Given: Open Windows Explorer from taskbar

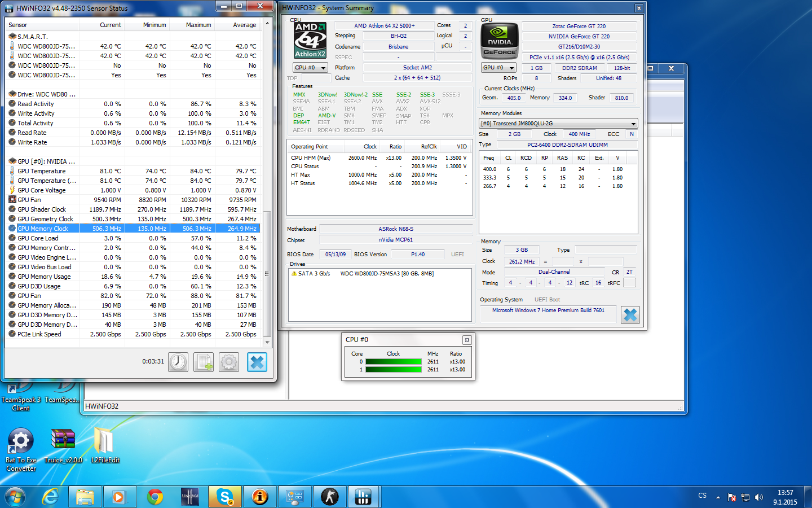Looking at the screenshot, I should (x=85, y=497).
